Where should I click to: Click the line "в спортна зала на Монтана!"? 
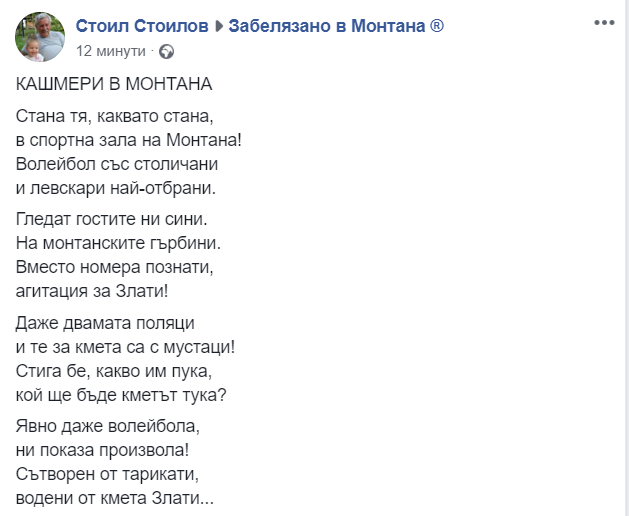click(x=129, y=140)
